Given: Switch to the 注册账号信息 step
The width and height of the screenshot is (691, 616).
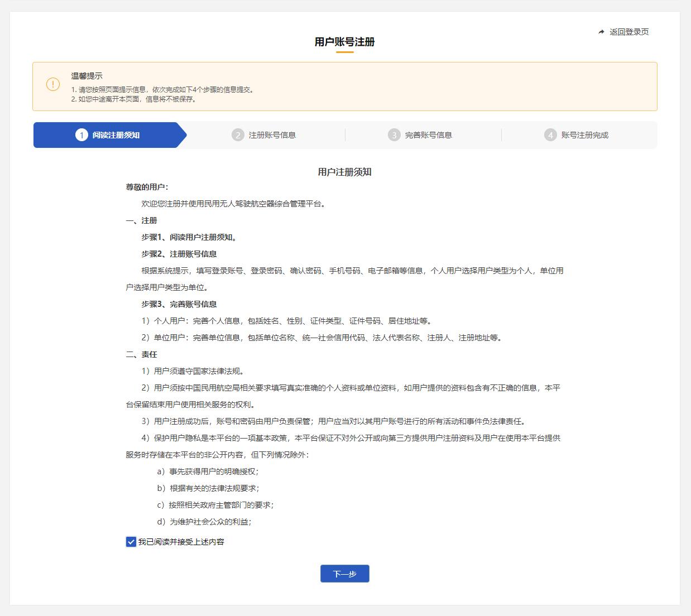Looking at the screenshot, I should click(272, 135).
